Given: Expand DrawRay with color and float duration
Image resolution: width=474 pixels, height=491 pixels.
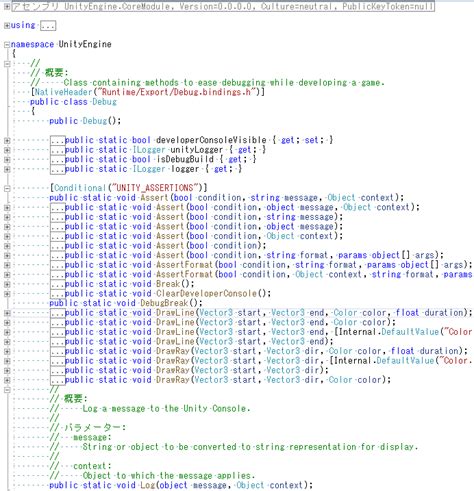Looking at the screenshot, I should [x=7, y=351].
